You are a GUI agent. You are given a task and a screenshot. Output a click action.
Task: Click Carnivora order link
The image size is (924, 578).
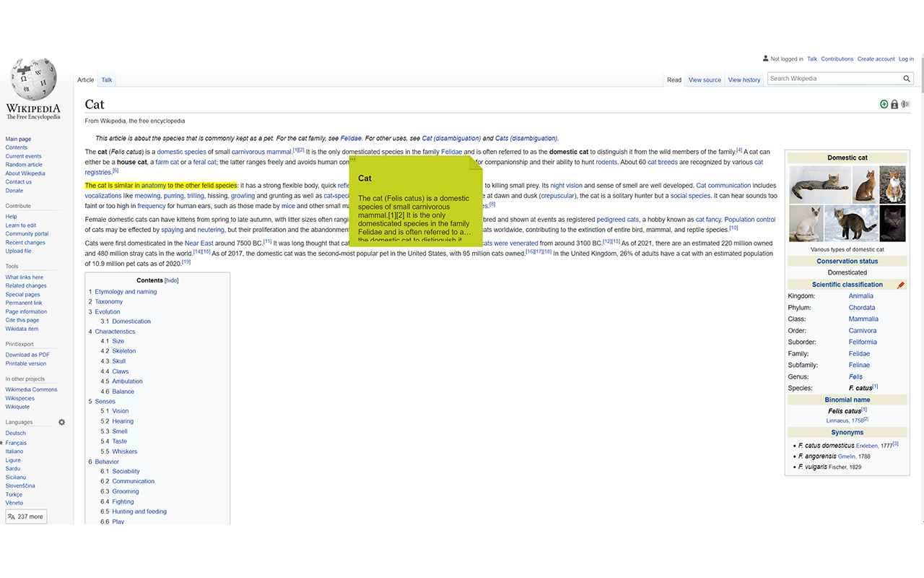pos(863,331)
